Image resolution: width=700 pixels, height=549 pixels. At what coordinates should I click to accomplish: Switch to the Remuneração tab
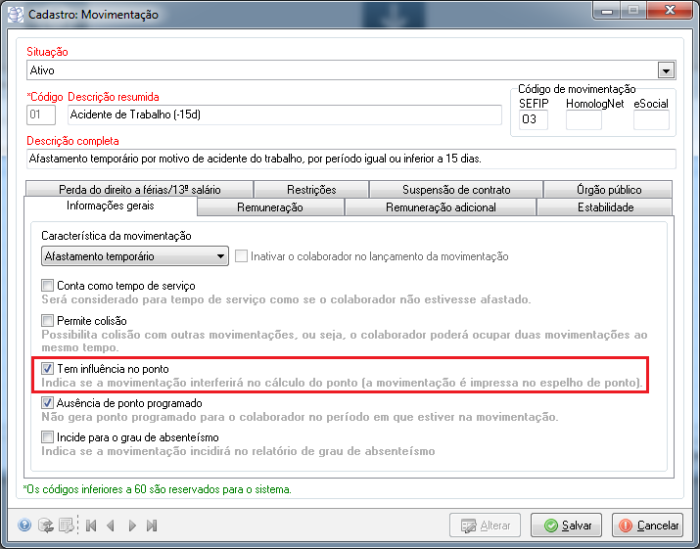[x=270, y=208]
